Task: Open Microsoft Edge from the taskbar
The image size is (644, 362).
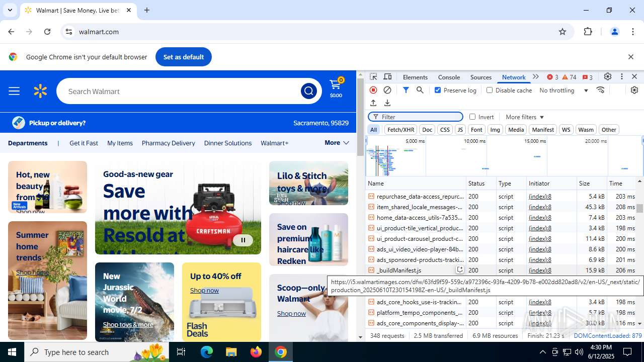Action: pyautogui.click(x=207, y=352)
